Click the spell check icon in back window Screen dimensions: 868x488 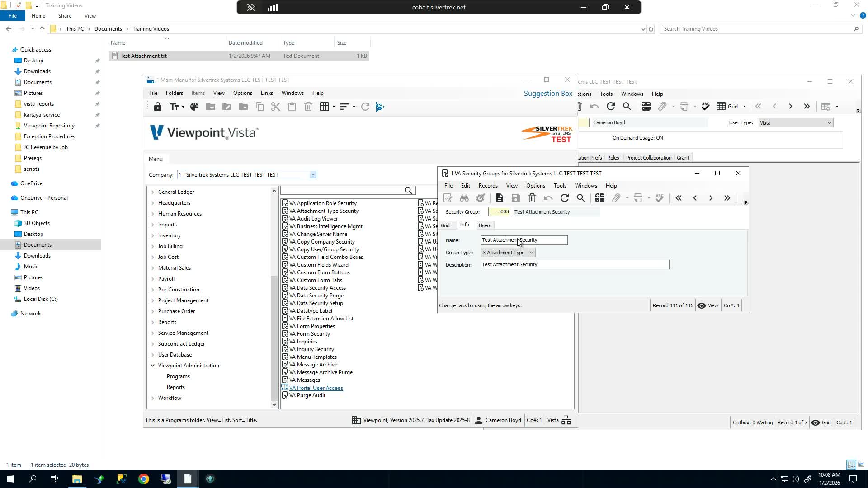click(705, 107)
